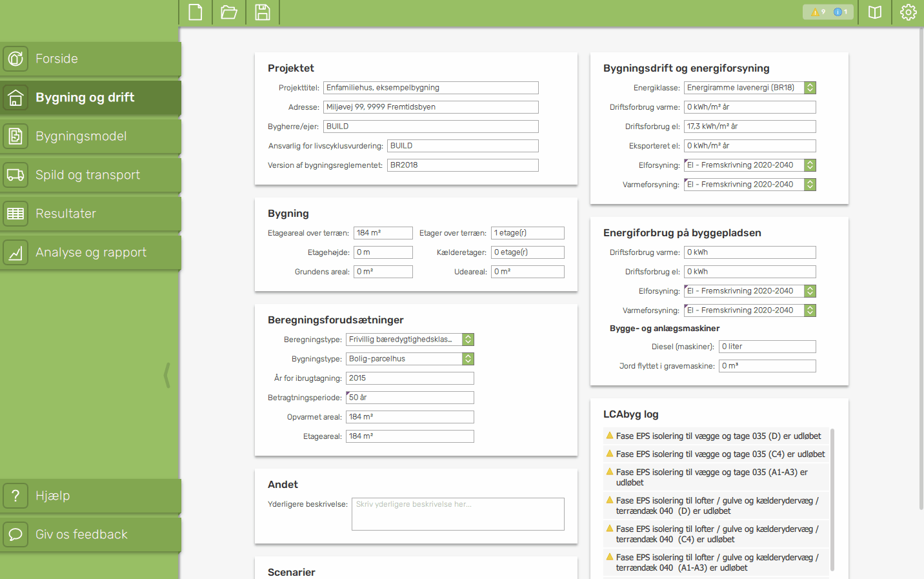Image resolution: width=924 pixels, height=579 pixels.
Task: Open the Hjælp page
Action: click(x=90, y=496)
